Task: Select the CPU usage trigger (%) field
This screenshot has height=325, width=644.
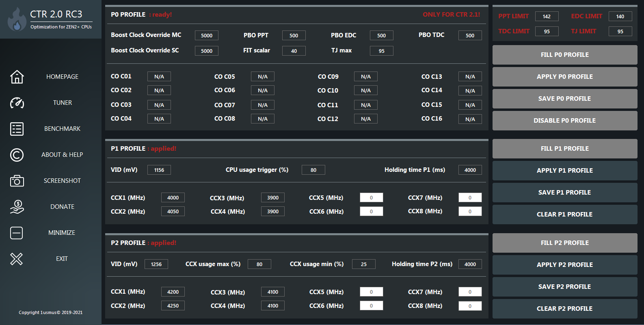Action: (x=313, y=170)
